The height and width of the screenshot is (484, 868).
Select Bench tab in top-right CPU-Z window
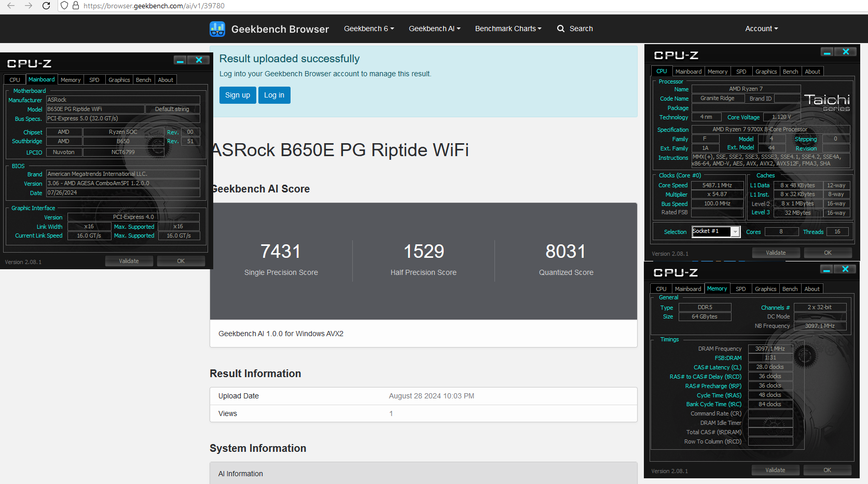pos(791,72)
